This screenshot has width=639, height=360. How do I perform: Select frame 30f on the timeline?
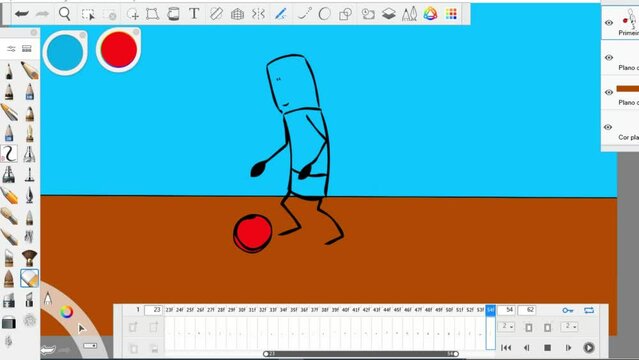coord(242,310)
